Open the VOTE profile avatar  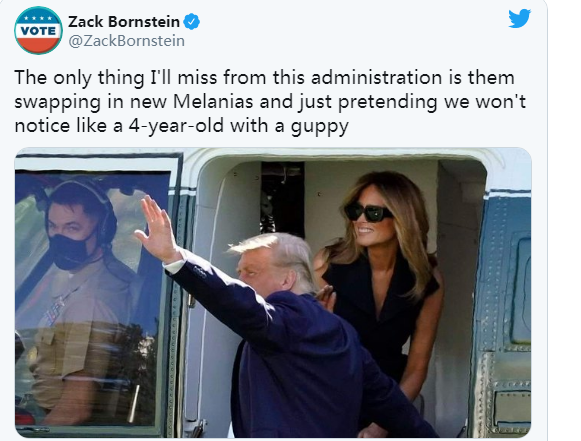pyautogui.click(x=38, y=30)
